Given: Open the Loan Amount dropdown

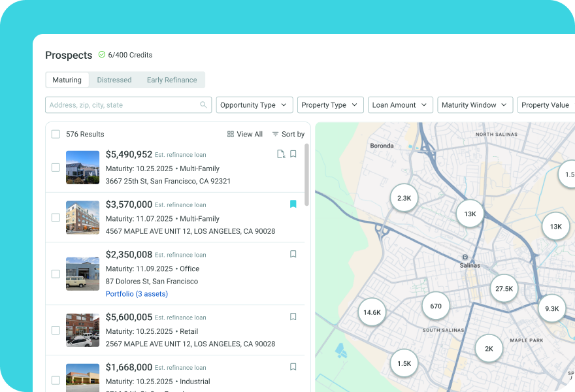Looking at the screenshot, I should coord(401,105).
